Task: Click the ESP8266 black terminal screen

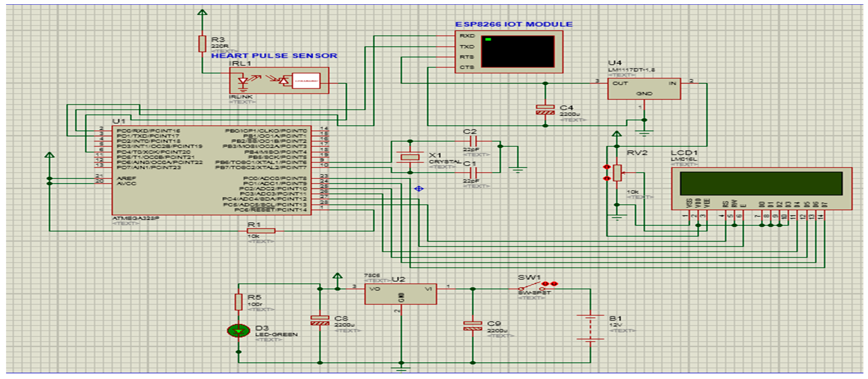Action: pos(518,51)
